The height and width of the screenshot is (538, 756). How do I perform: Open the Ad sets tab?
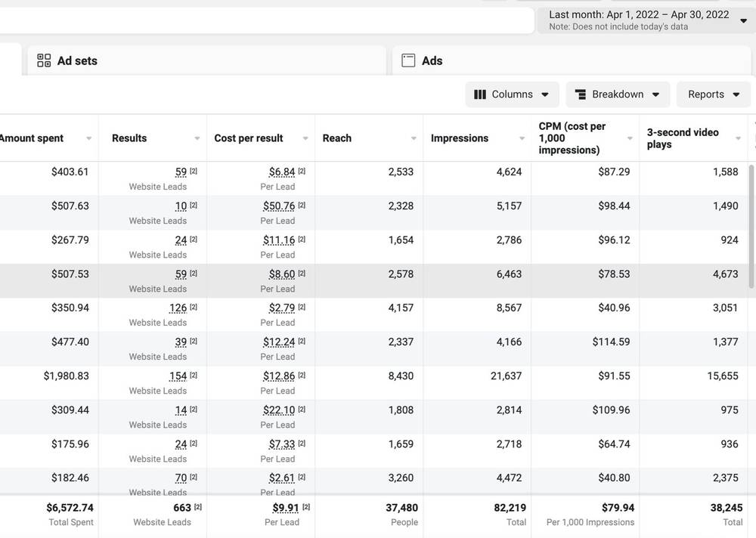click(x=207, y=60)
